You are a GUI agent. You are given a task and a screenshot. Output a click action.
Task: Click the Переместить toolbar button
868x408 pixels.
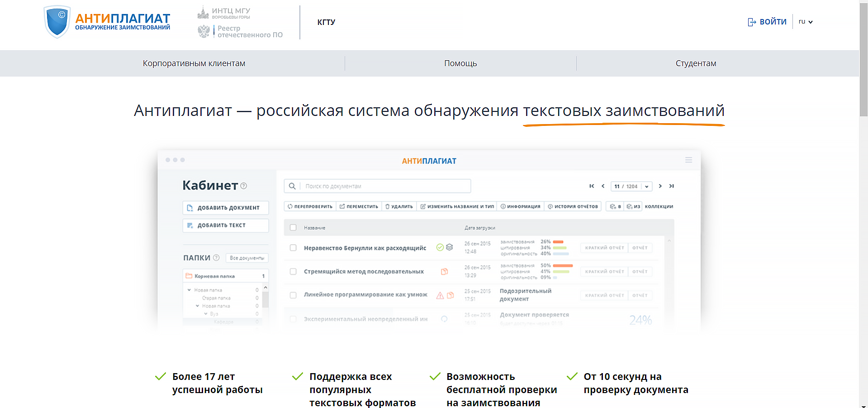359,206
